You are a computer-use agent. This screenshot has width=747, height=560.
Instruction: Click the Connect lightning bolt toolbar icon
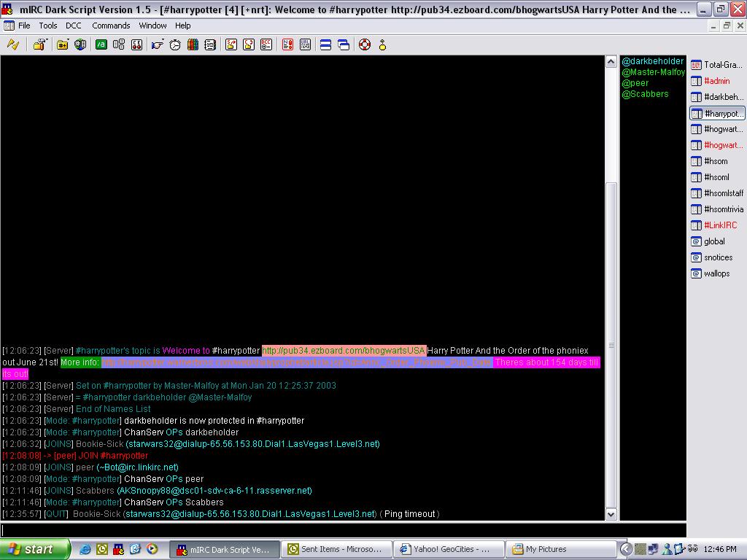pos(13,45)
